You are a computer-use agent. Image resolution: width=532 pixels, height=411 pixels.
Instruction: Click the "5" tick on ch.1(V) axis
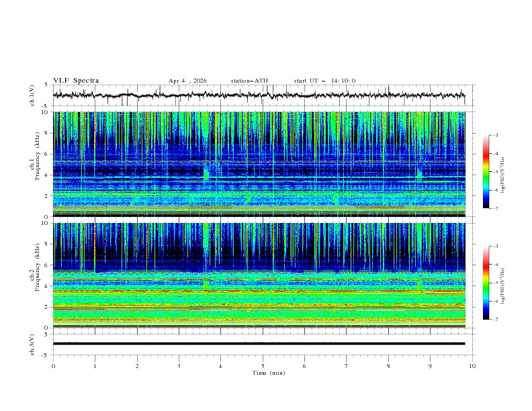pos(46,85)
